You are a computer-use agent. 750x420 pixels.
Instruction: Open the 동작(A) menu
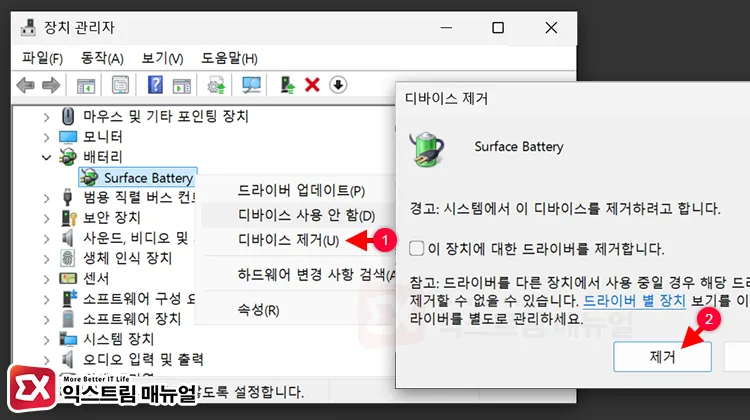pyautogui.click(x=102, y=58)
